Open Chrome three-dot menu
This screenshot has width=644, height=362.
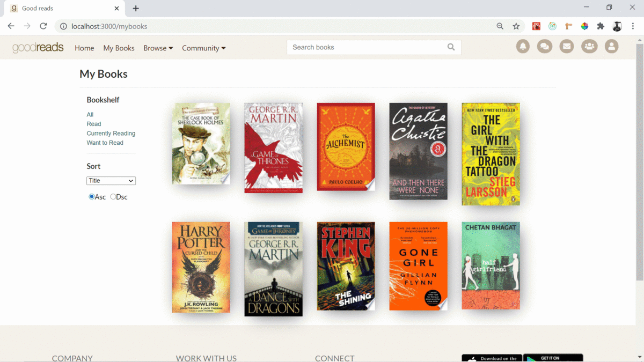pyautogui.click(x=633, y=26)
